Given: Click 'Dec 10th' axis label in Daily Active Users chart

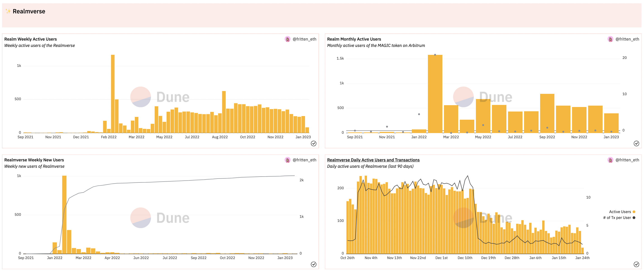Looking at the screenshot, I should pos(465,258).
